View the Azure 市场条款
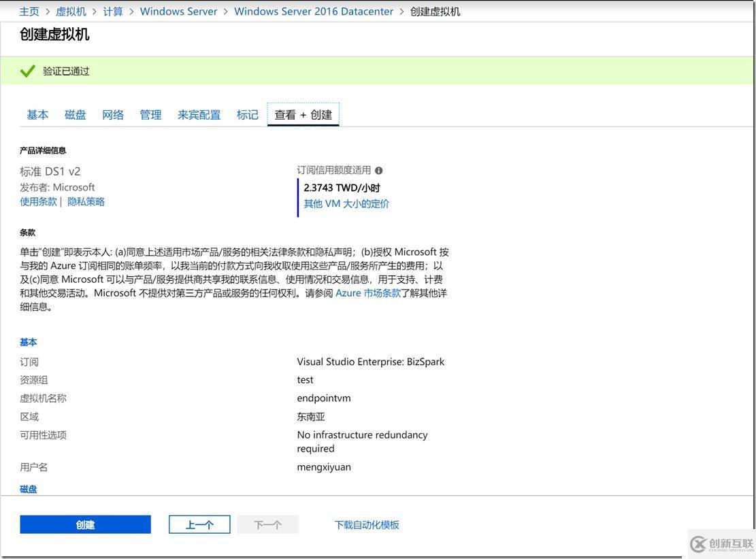 [369, 292]
